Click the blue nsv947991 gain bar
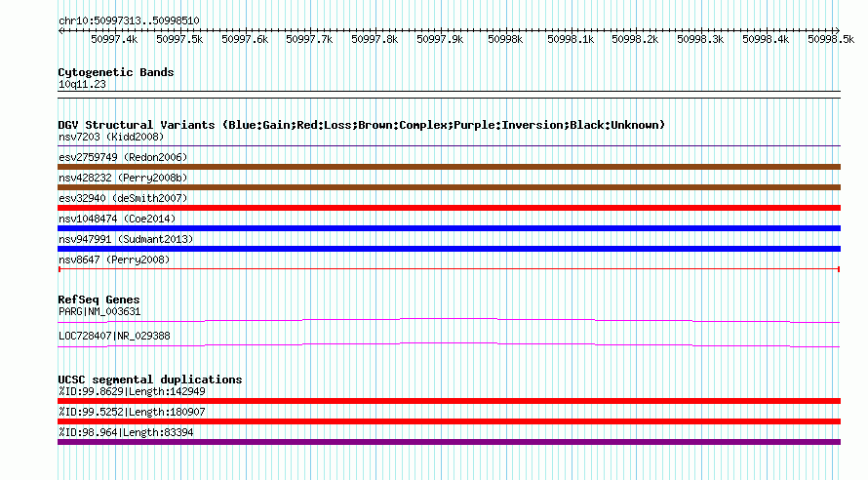Screen dimensions: 868x480 coord(449,249)
